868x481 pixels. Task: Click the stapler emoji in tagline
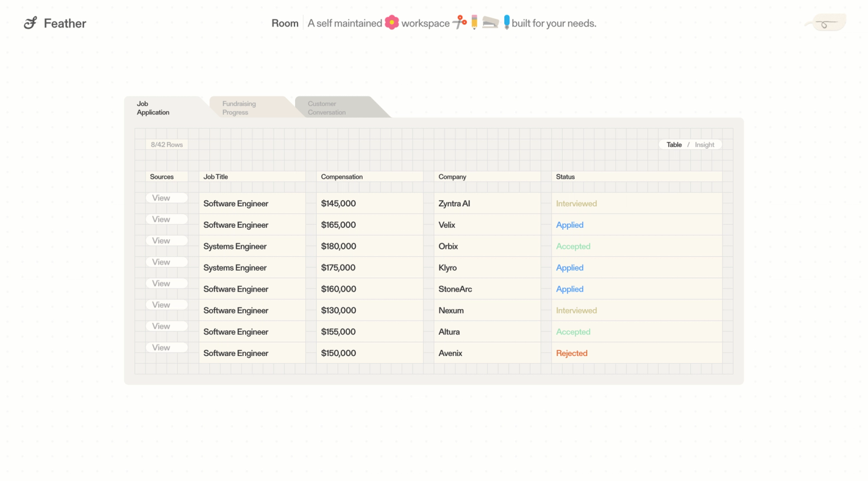[x=491, y=22]
